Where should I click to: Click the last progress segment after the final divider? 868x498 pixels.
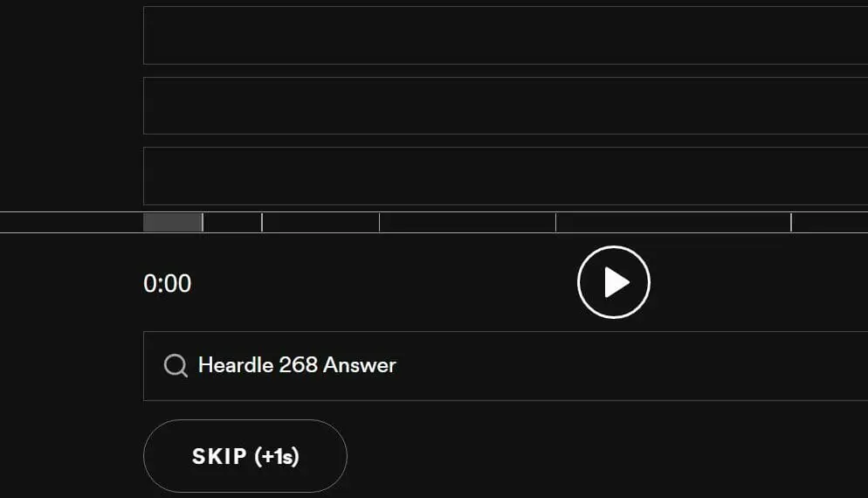tap(830, 223)
